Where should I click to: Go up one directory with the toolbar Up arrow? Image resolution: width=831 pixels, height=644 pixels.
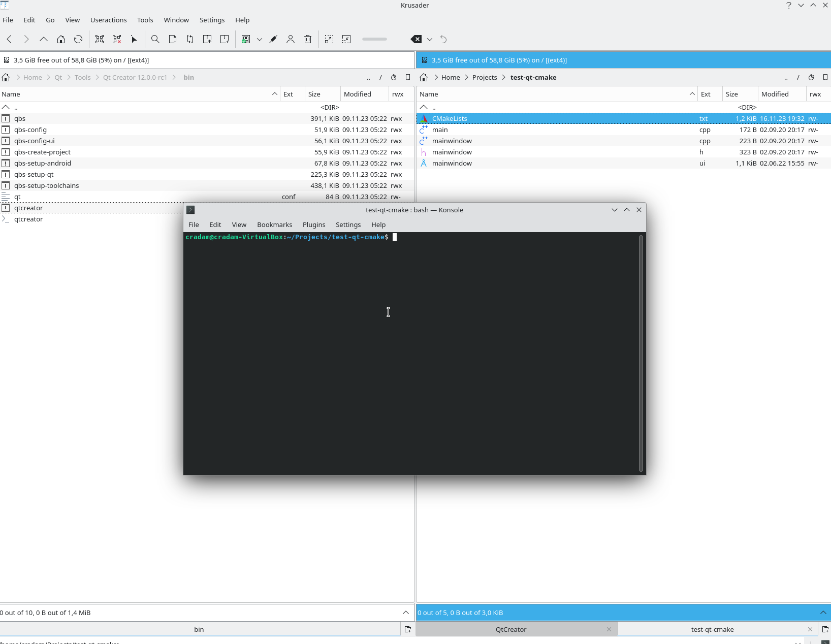coord(44,39)
